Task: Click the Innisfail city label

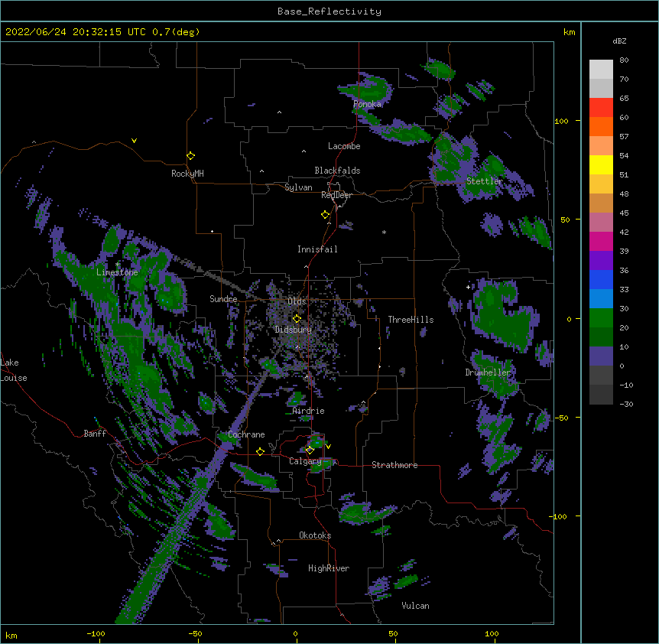Action: (x=317, y=249)
